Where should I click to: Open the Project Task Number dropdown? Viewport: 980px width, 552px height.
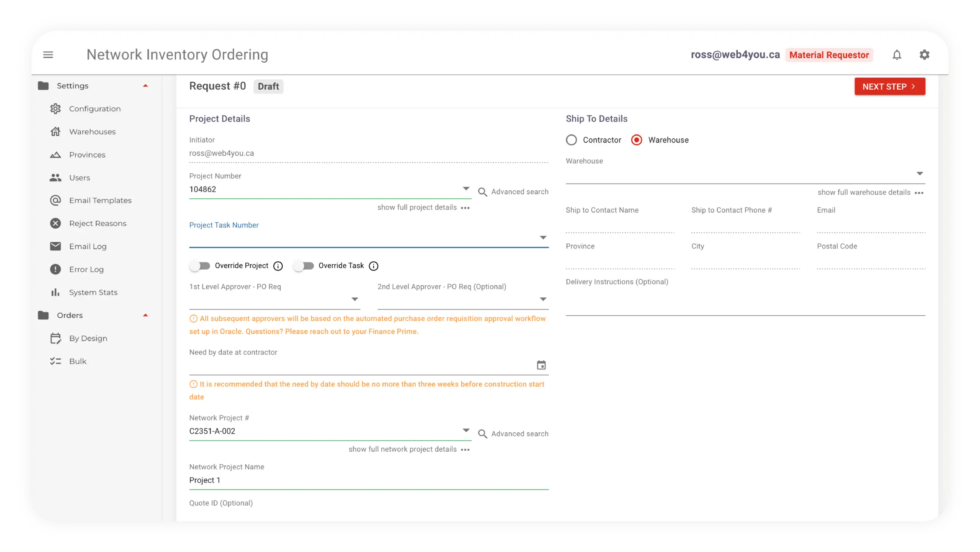click(369, 238)
